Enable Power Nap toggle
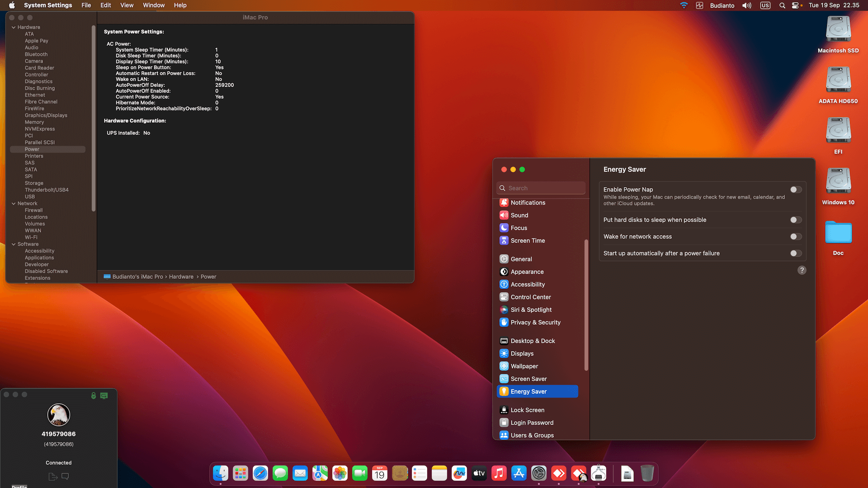 pyautogui.click(x=796, y=190)
